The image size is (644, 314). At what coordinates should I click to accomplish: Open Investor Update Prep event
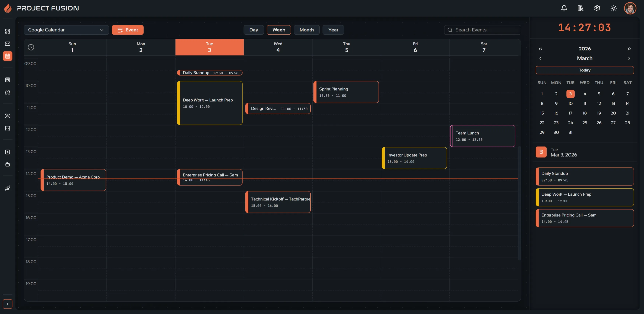click(x=414, y=158)
